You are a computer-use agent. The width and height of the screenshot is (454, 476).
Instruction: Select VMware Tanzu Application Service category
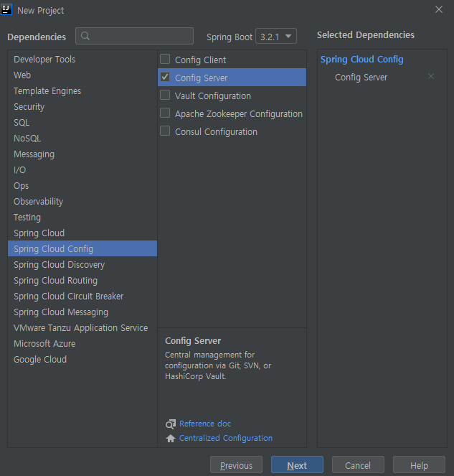82,327
